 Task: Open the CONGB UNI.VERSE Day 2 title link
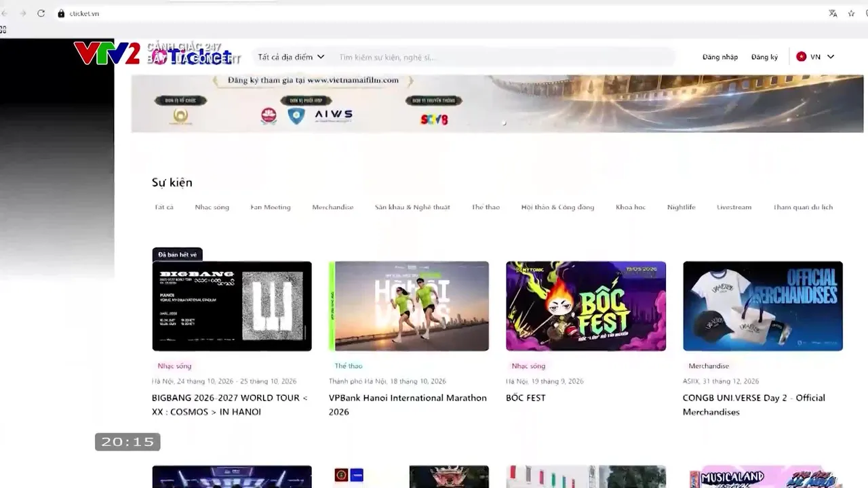click(754, 405)
